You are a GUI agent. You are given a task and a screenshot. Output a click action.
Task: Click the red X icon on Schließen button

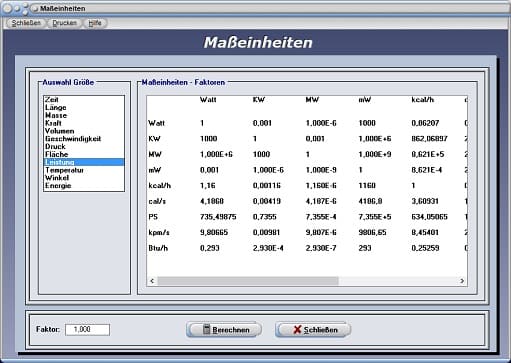[297, 330]
